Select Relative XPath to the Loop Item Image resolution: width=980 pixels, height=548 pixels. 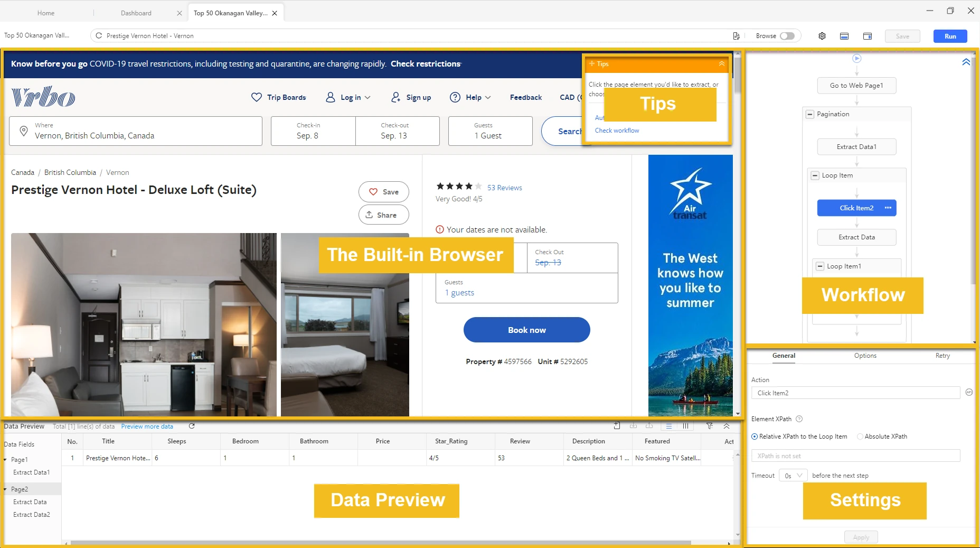tap(755, 436)
